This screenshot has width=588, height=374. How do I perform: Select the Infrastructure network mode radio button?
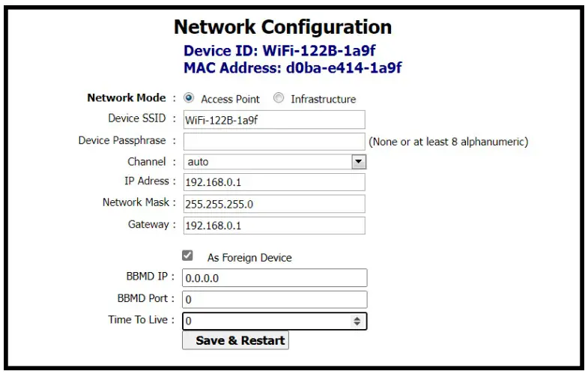279,98
